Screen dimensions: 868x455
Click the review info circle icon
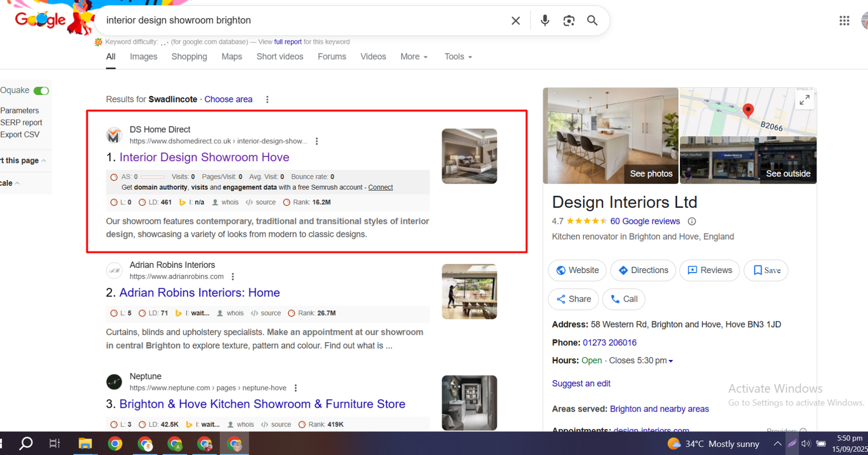click(x=692, y=222)
